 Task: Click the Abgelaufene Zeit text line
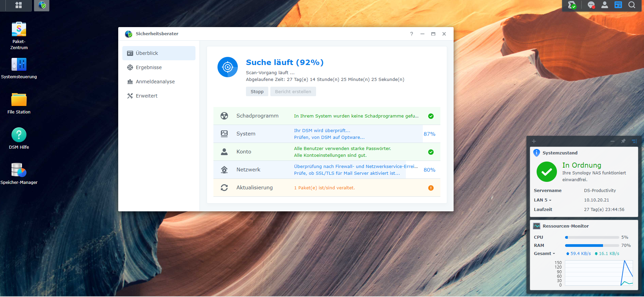pyautogui.click(x=325, y=80)
